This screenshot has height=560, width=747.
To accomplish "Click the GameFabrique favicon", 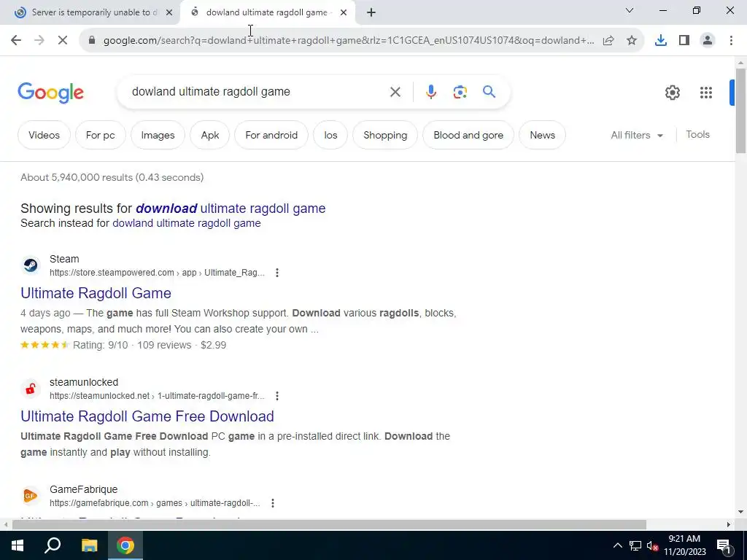I will pos(31,496).
